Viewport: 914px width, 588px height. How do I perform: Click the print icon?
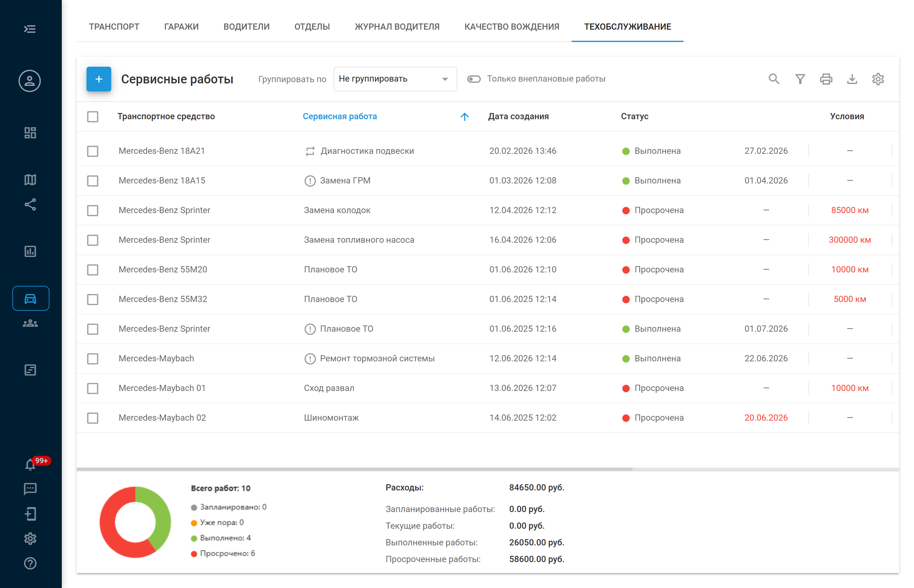coord(826,79)
